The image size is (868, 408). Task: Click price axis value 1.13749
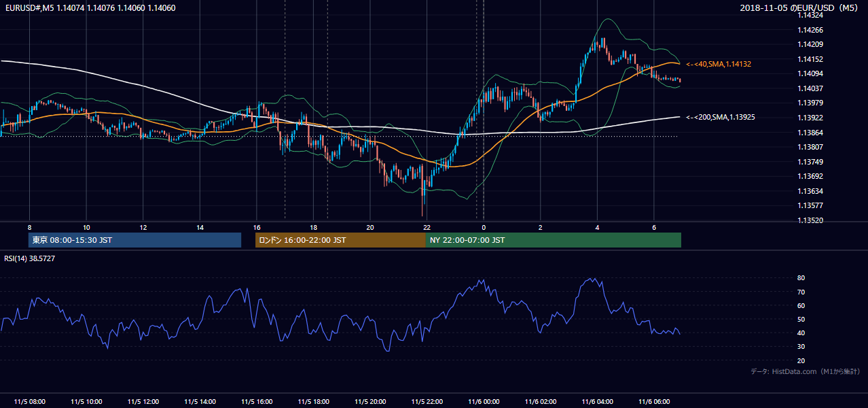click(810, 162)
